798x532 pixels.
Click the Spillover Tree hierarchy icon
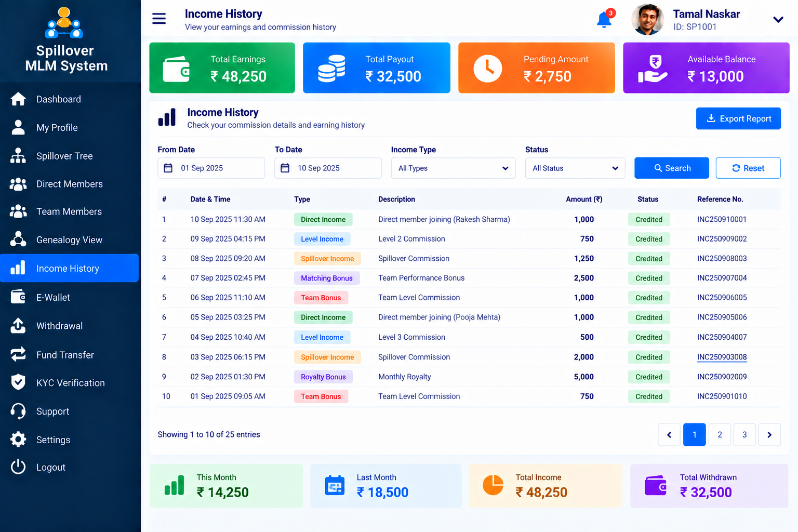pos(18,156)
